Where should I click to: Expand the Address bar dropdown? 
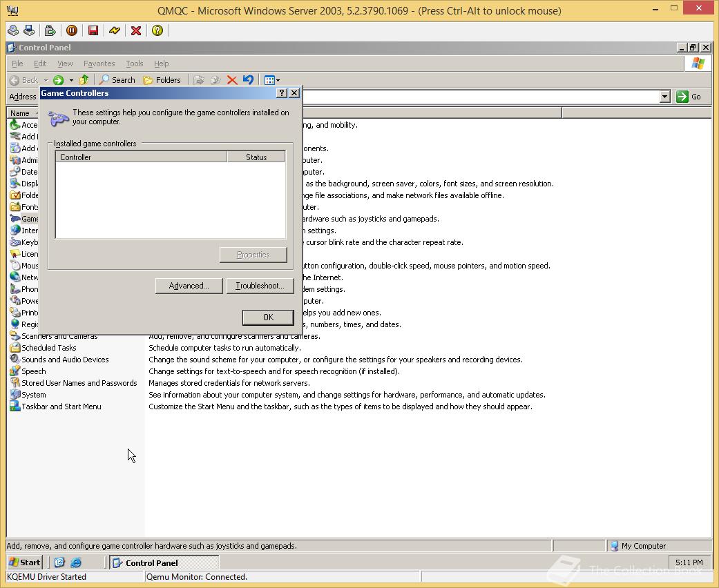[665, 97]
